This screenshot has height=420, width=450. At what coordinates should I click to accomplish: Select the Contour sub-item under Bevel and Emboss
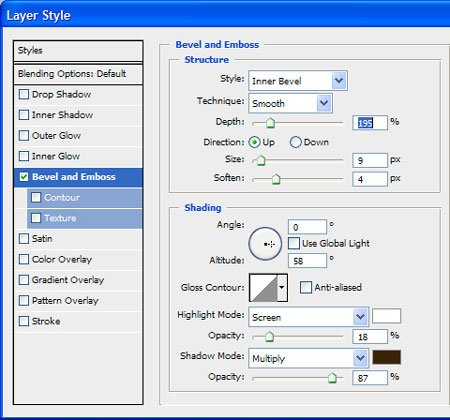tap(85, 198)
